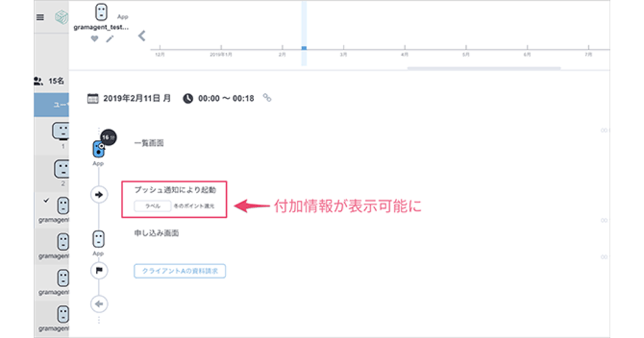The height and width of the screenshot is (338, 644).
Task: Copy the session link with chain icon
Action: point(267,98)
